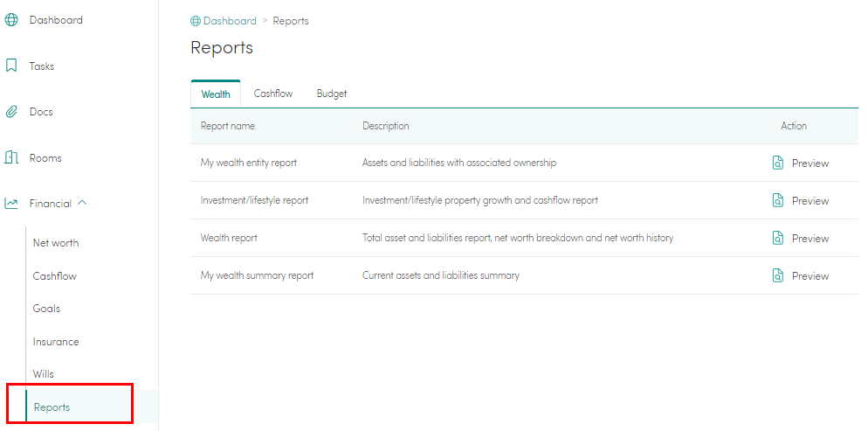Collapse the Financial section chevron
This screenshot has width=868, height=431.
pyautogui.click(x=82, y=203)
